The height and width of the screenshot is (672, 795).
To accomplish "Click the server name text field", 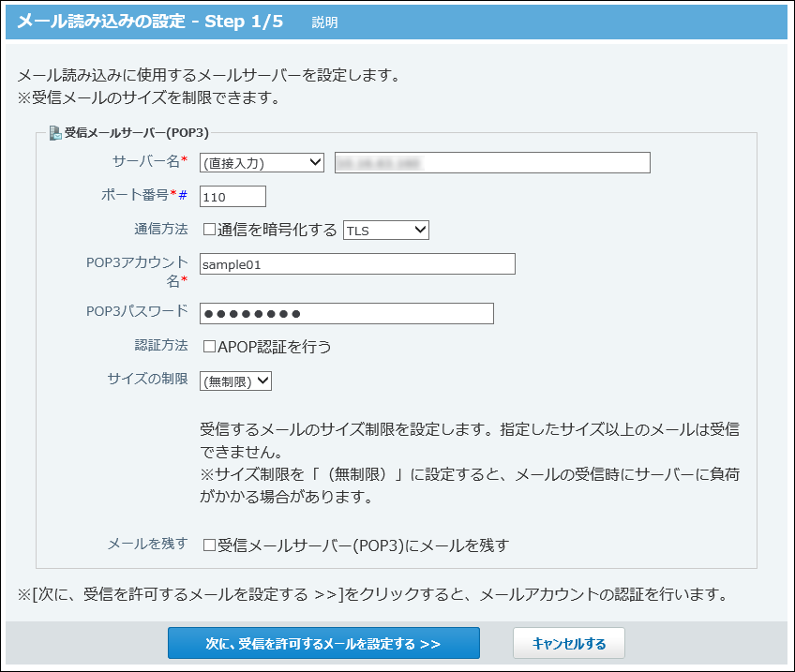I will click(x=492, y=163).
